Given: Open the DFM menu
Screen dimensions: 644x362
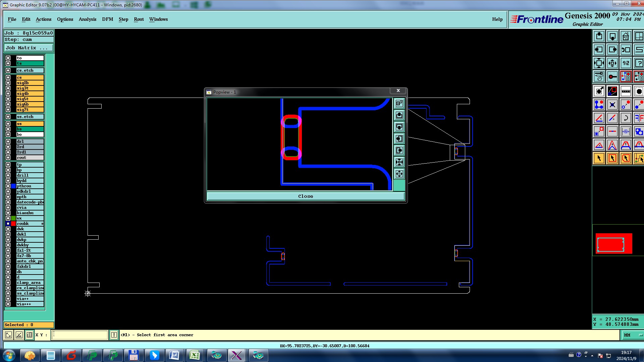Looking at the screenshot, I should [107, 19].
